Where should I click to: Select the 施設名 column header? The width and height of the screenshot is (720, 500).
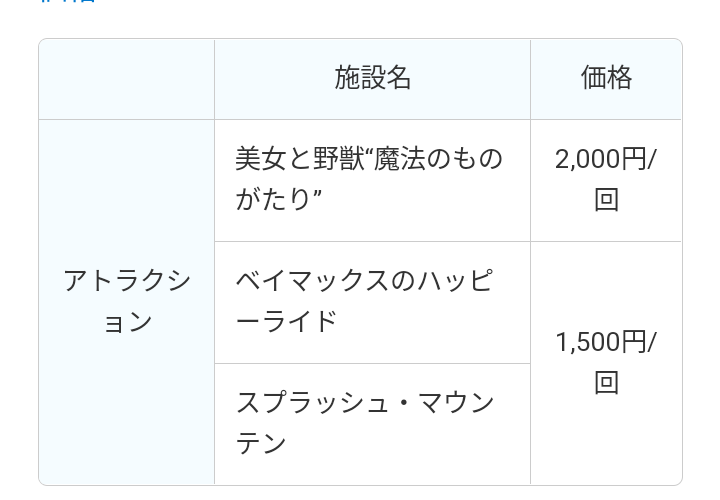(372, 79)
